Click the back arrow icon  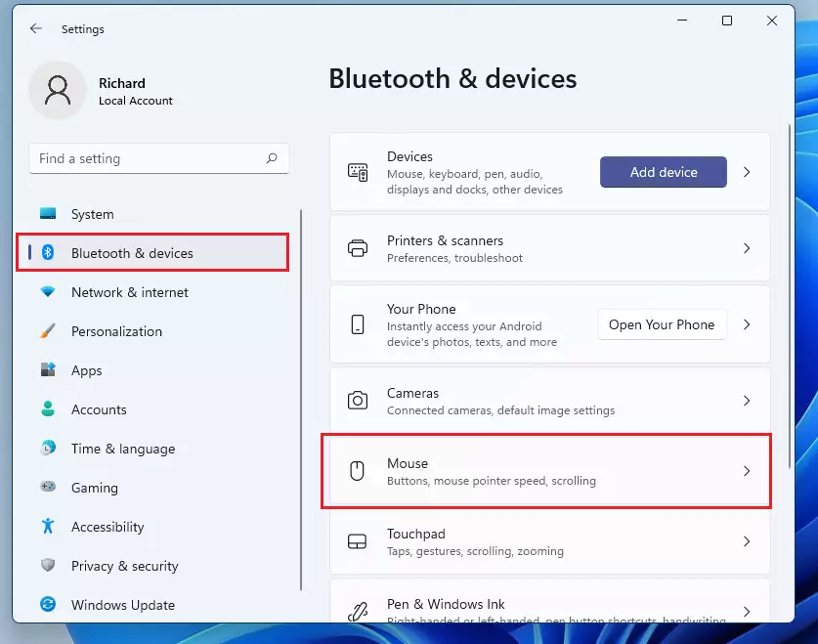[x=35, y=28]
